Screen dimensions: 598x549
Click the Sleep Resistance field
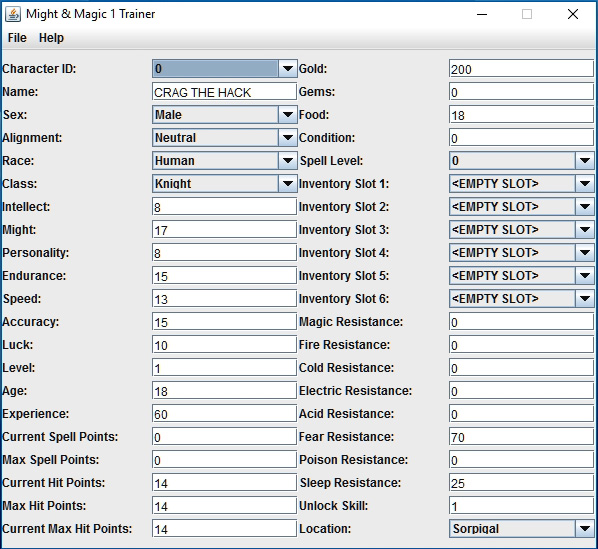click(521, 482)
